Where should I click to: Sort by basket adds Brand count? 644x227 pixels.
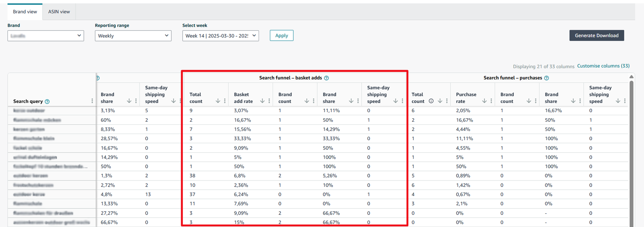[x=307, y=101]
